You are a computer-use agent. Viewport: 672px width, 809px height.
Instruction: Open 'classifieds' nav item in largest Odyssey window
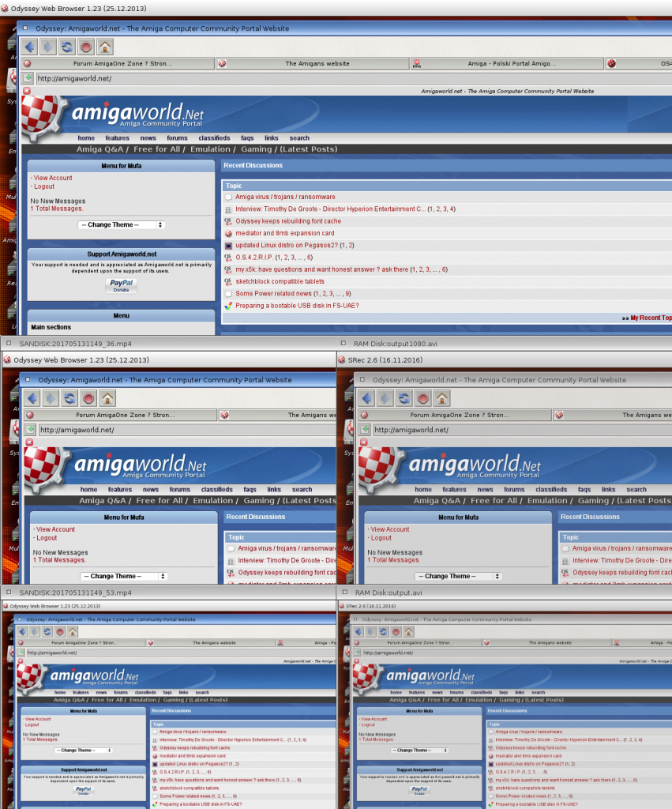[214, 138]
